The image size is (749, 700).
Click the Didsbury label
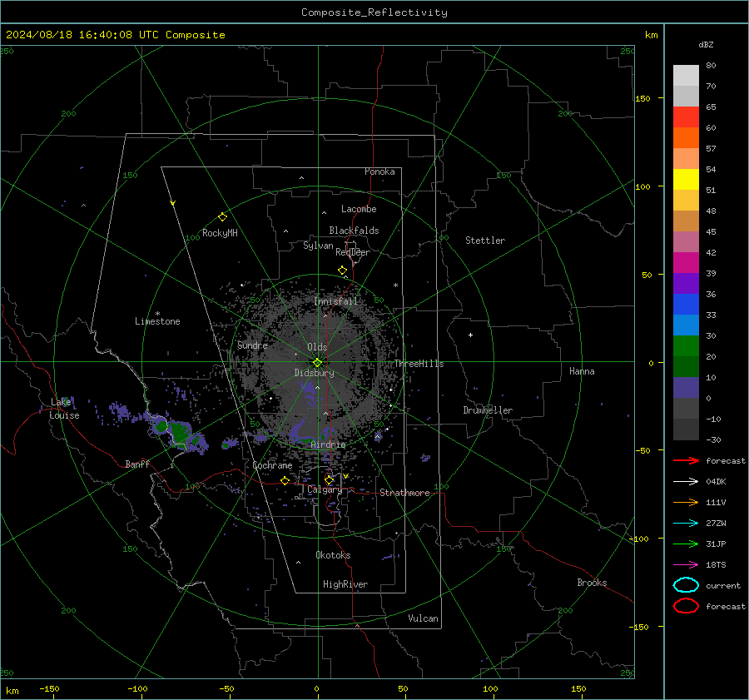pos(314,373)
